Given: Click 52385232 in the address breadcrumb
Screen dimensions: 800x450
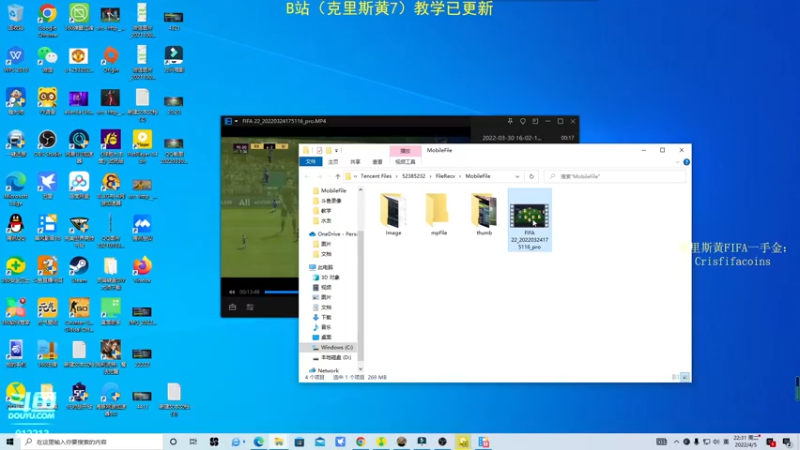Looking at the screenshot, I should pyautogui.click(x=413, y=176).
